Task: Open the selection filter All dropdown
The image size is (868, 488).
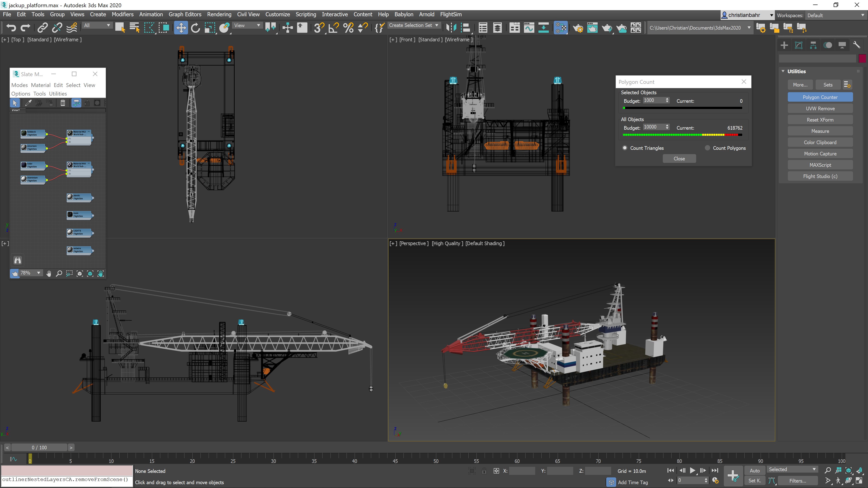Action: click(97, 26)
